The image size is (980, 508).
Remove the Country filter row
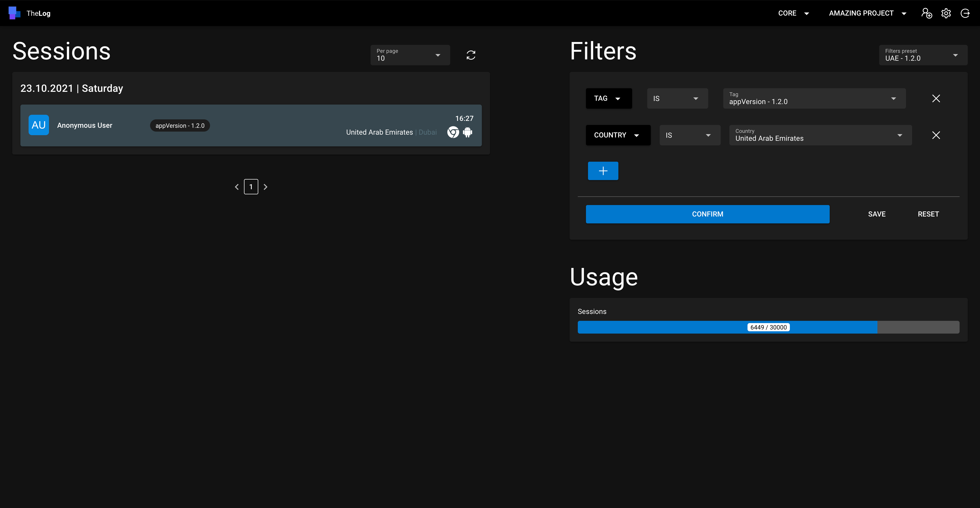936,135
